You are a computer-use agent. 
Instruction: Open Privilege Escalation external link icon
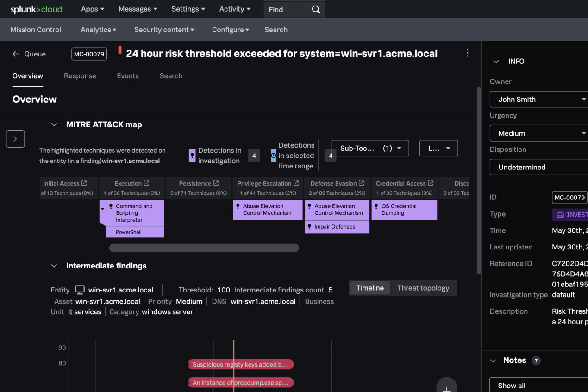[296, 183]
